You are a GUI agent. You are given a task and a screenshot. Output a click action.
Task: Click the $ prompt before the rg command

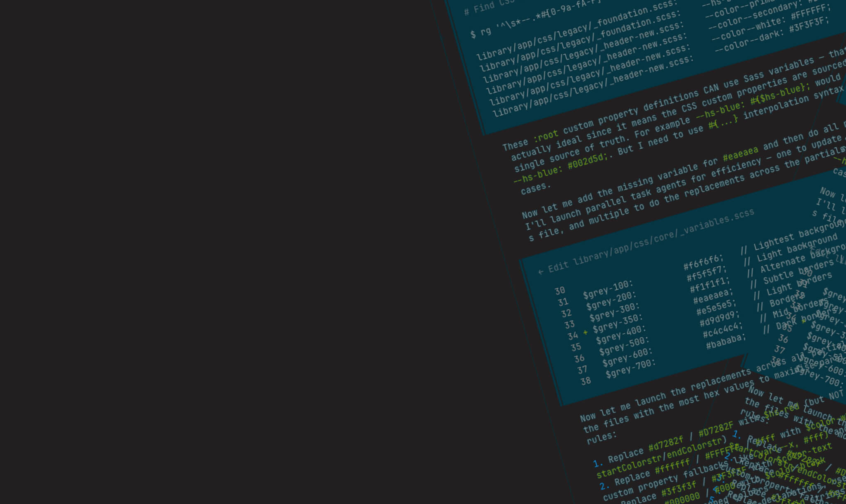pos(473,35)
